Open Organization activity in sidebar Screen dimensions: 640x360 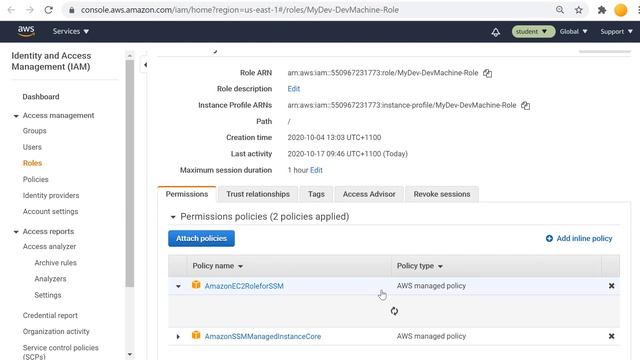(x=56, y=331)
